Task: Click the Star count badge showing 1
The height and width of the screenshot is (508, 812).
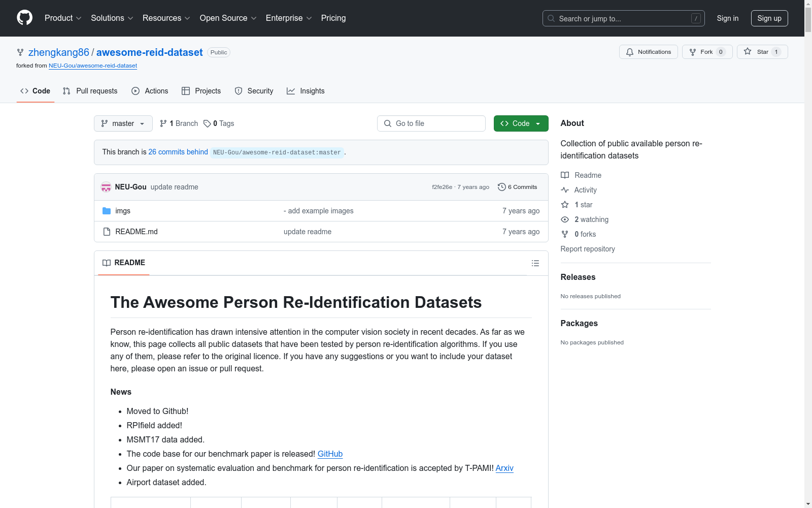Action: [x=776, y=52]
